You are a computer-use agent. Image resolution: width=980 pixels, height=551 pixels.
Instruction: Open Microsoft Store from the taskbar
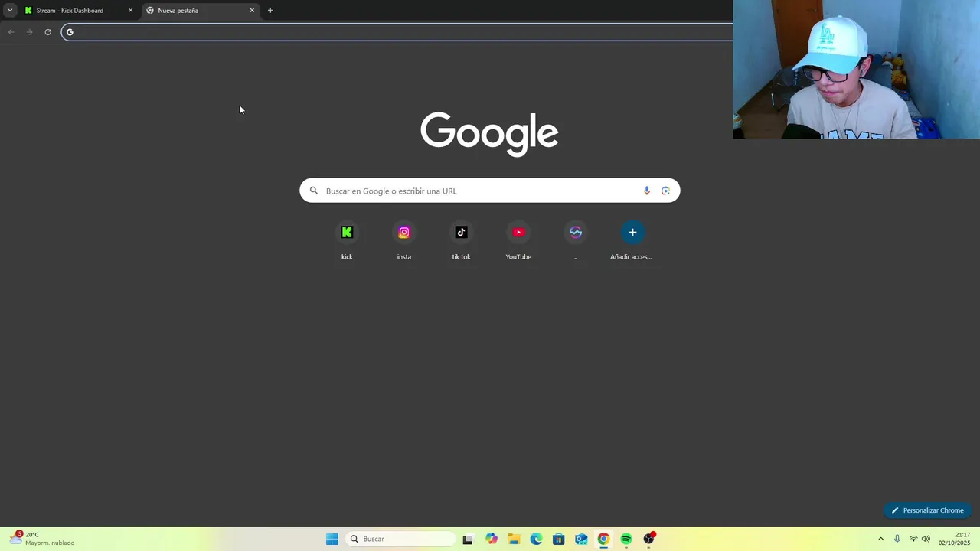pos(558,539)
